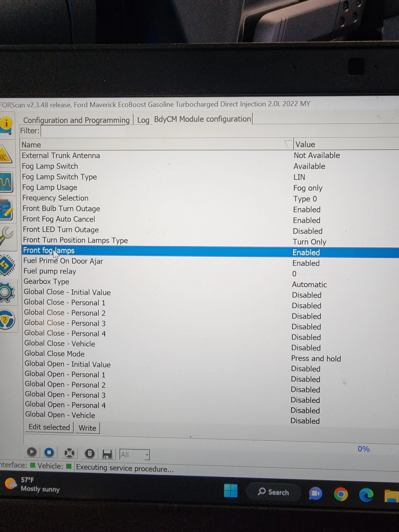Click the floppy disk save icon
The width and height of the screenshot is (399, 532).
coord(107,454)
